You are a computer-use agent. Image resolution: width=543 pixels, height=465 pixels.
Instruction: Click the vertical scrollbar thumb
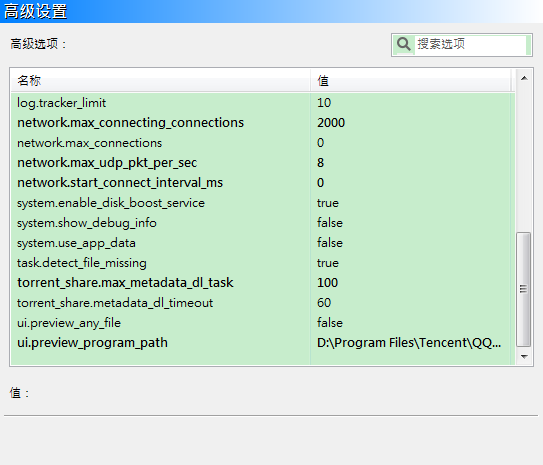[x=524, y=289]
